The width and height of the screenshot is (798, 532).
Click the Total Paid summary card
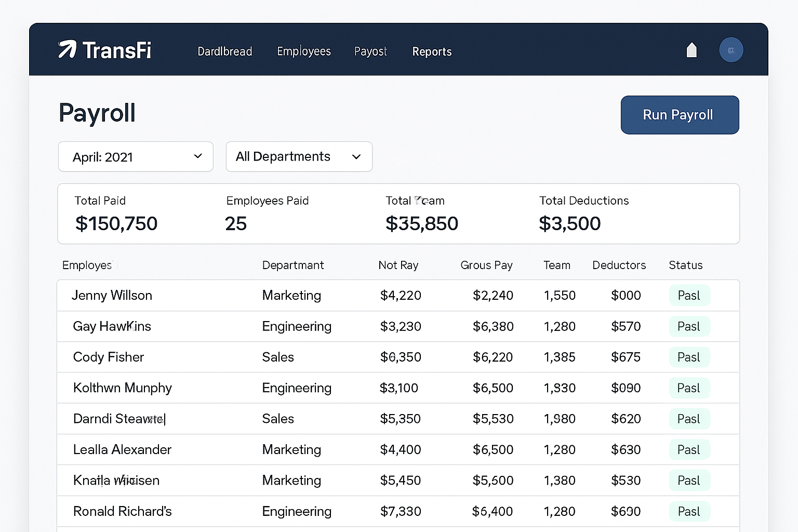[116, 214]
